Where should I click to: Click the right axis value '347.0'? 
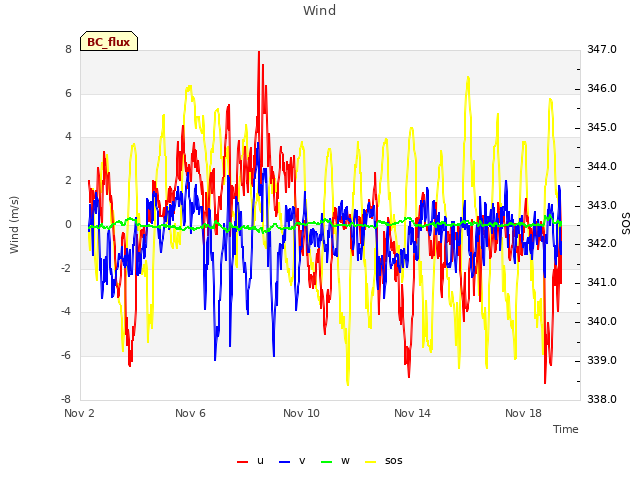pyautogui.click(x=602, y=49)
